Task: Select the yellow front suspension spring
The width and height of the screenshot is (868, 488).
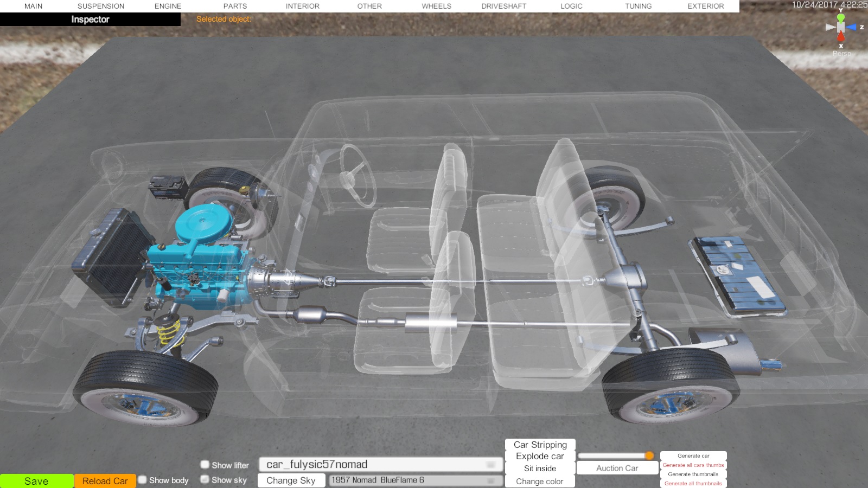Action: pos(169,331)
